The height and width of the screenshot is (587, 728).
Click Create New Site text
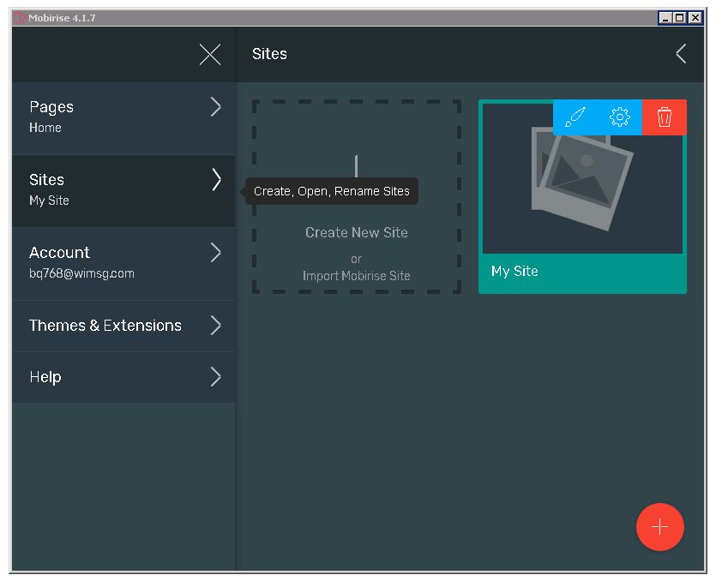[x=357, y=232]
